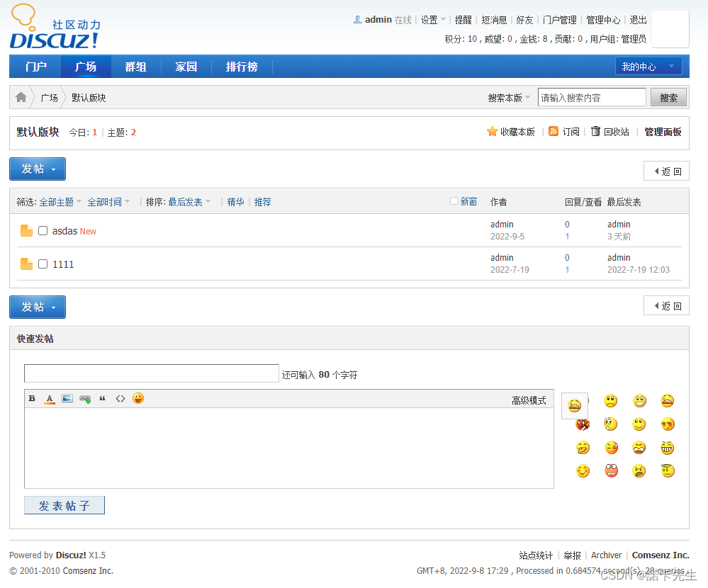The image size is (708, 588).
Task: Tick the checkbox beside asdas thread
Action: click(43, 231)
